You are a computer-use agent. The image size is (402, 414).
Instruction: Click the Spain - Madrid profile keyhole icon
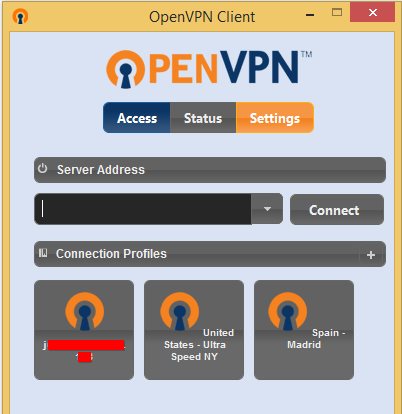point(288,311)
